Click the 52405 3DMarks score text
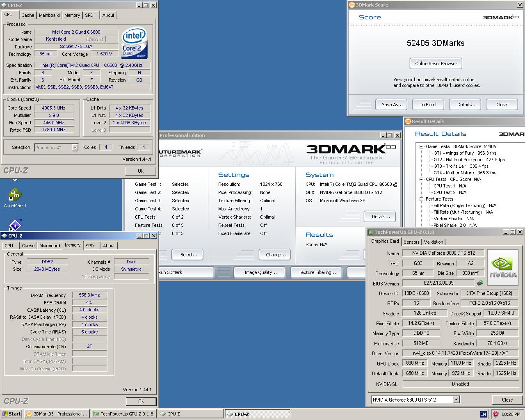The height and width of the screenshot is (420, 525). (x=436, y=43)
